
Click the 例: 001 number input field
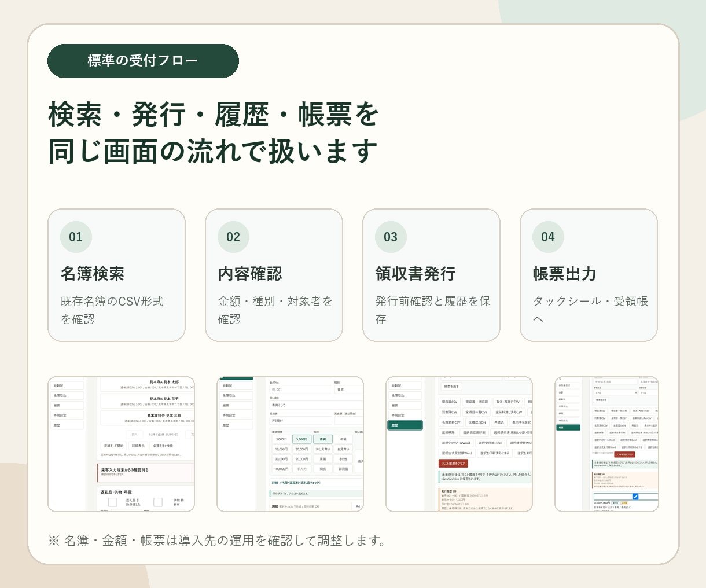[300, 389]
